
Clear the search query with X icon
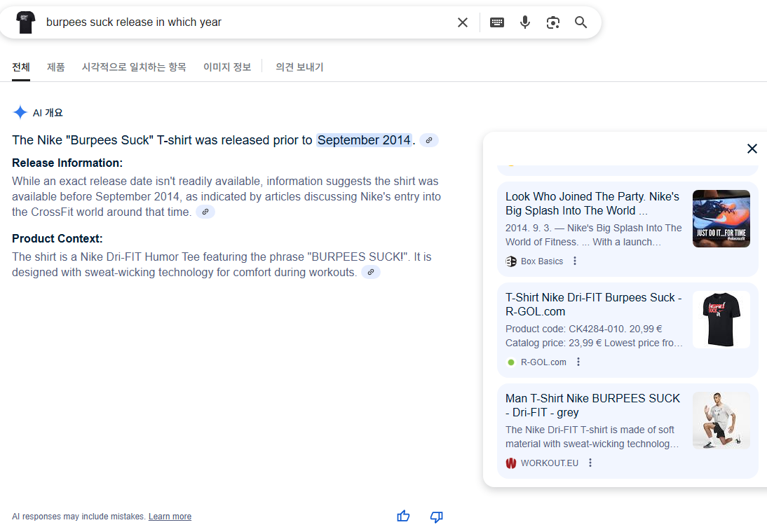(462, 22)
